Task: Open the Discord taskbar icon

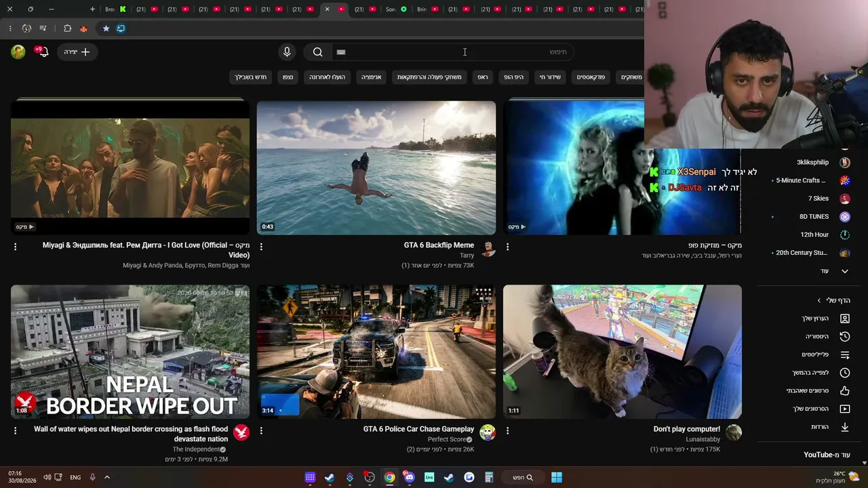Action: click(409, 477)
